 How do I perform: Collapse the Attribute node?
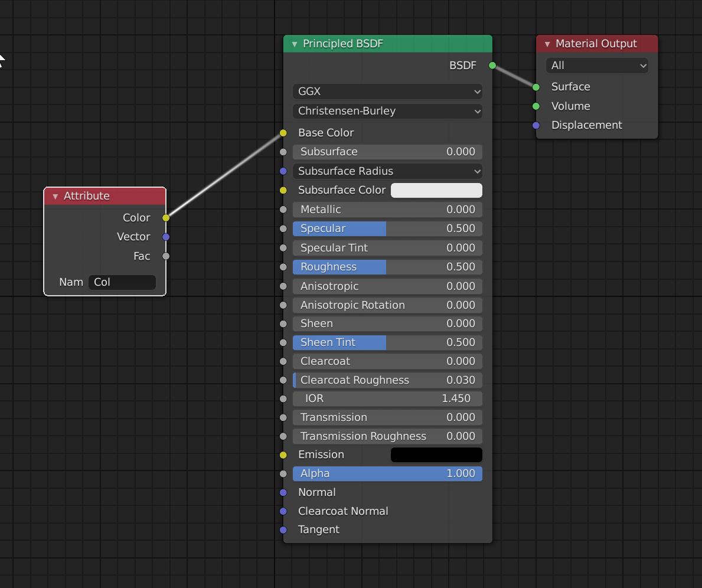click(x=55, y=196)
